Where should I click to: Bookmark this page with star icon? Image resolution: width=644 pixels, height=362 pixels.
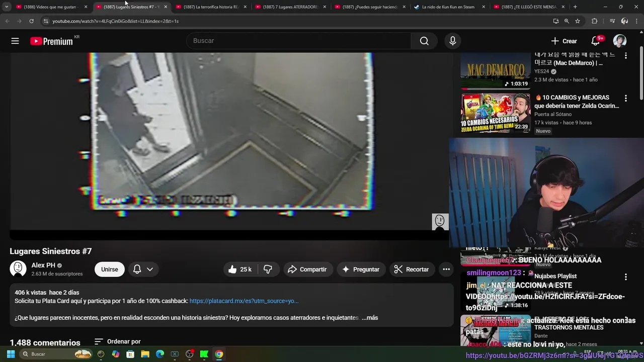point(578,21)
